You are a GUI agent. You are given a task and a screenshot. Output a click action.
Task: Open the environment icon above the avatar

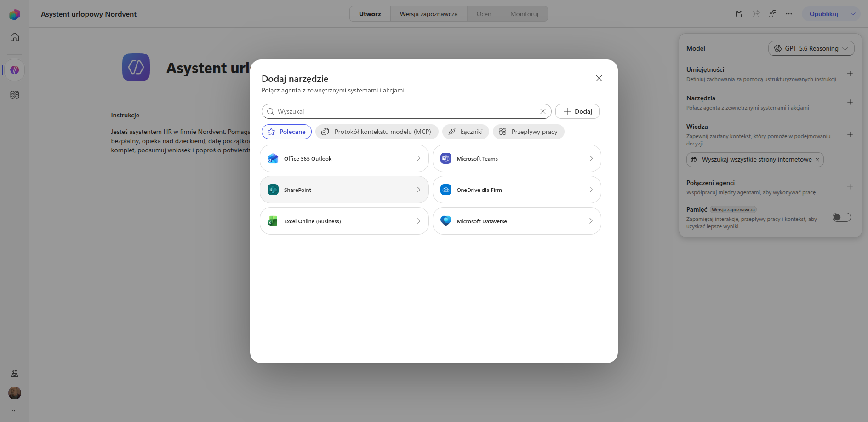pyautogui.click(x=15, y=374)
